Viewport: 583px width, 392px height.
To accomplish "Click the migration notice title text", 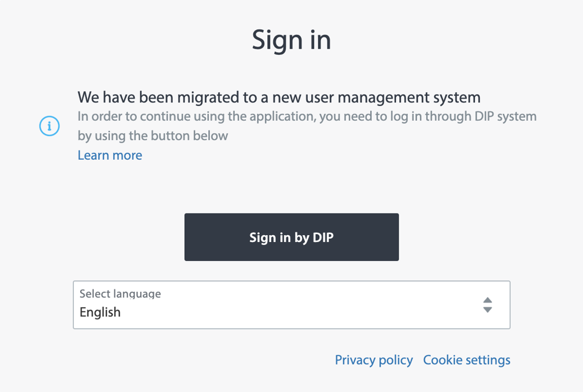I will [x=279, y=97].
